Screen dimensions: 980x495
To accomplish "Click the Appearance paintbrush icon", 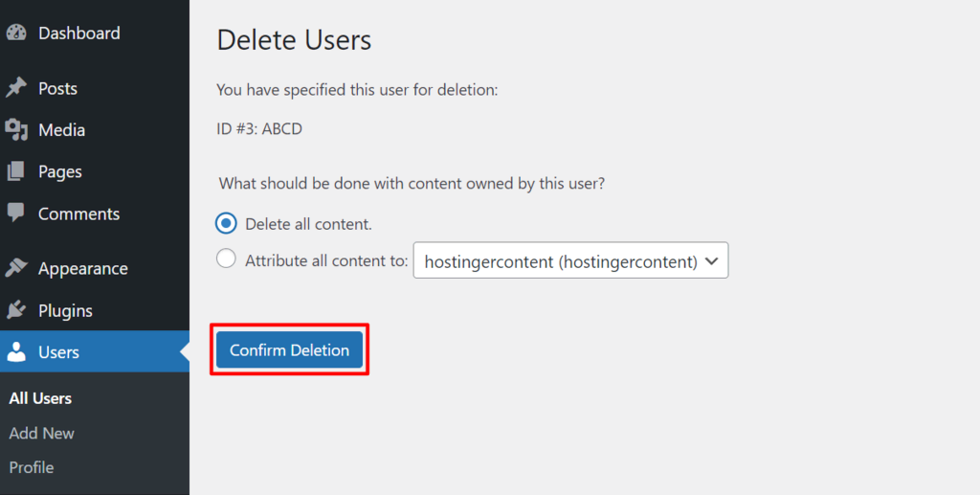I will [x=16, y=268].
